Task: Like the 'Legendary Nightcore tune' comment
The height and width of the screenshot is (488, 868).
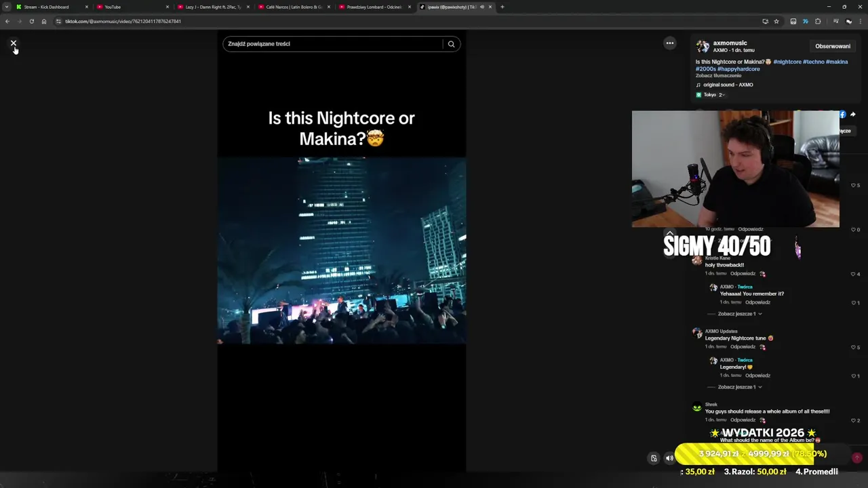Action: pyautogui.click(x=853, y=347)
